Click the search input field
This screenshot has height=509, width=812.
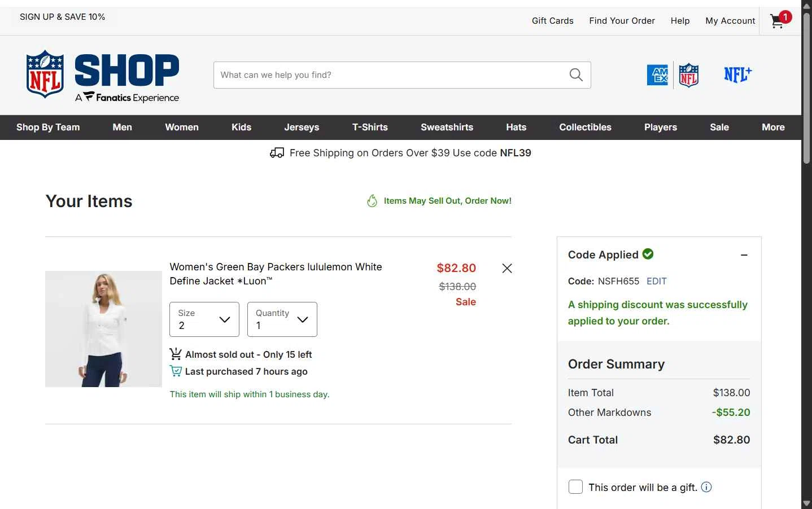tap(390, 75)
